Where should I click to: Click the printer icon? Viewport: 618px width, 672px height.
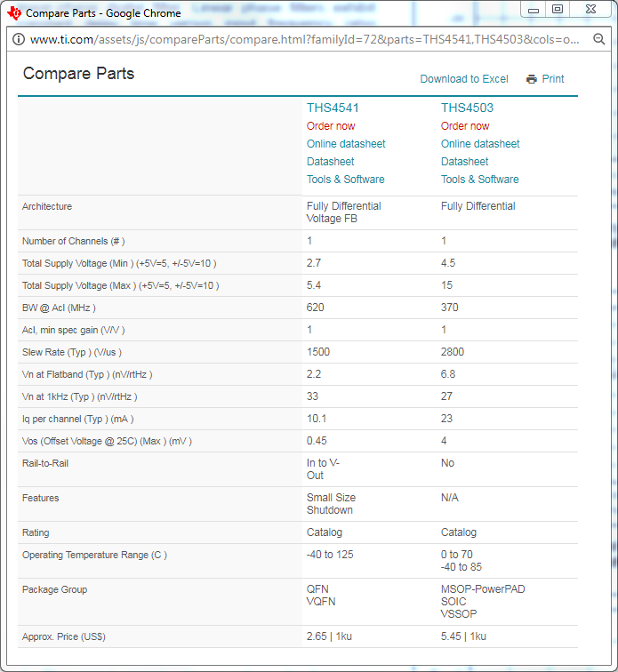point(532,79)
